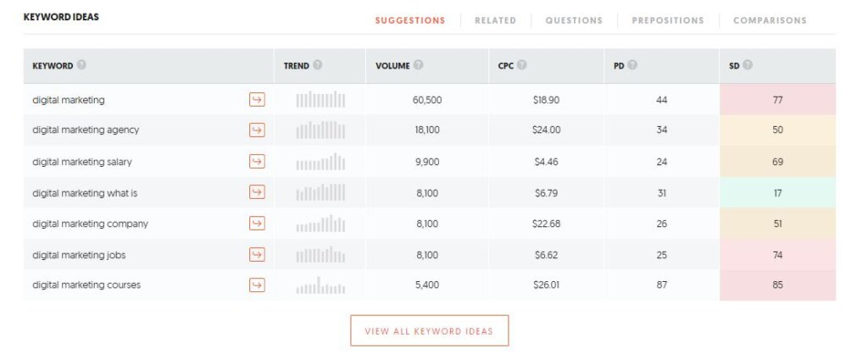This screenshot has width=868, height=354.
Task: Open arrow icon for digital marketing company
Action: point(257,224)
